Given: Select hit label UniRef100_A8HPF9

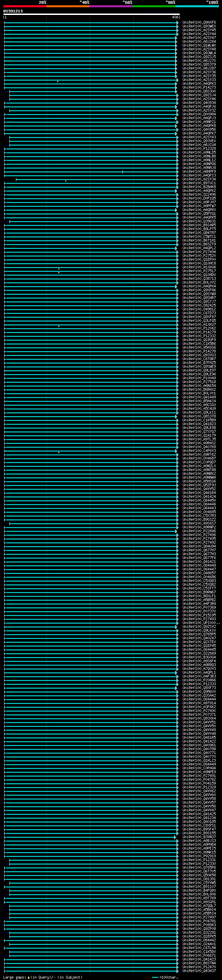Looking at the screenshot, I should (x=199, y=172).
